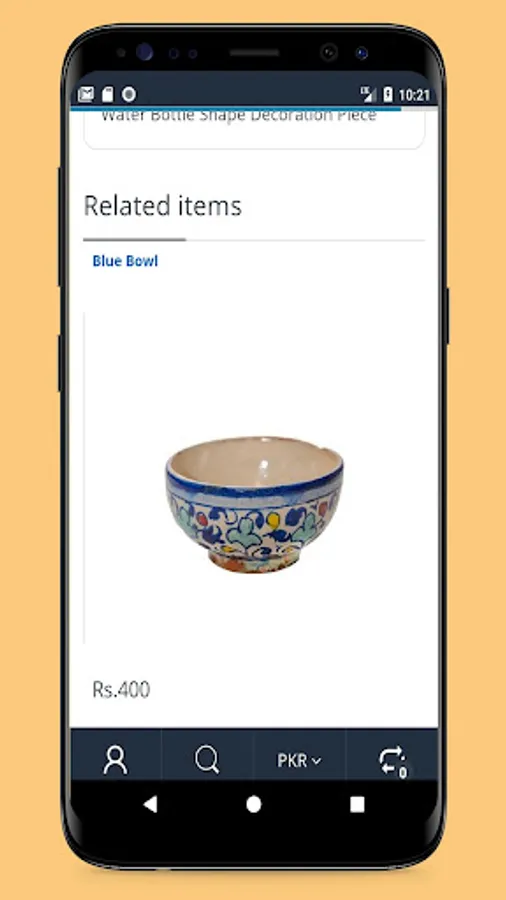This screenshot has width=506, height=900.
Task: Tap the Android home circle
Action: point(254,804)
